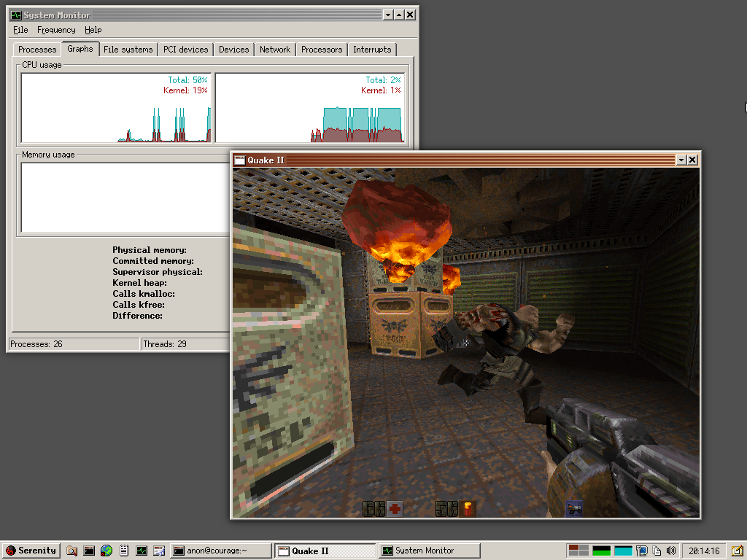Image resolution: width=747 pixels, height=560 pixels.
Task: Click the Quake II window title icon
Action: [239, 160]
